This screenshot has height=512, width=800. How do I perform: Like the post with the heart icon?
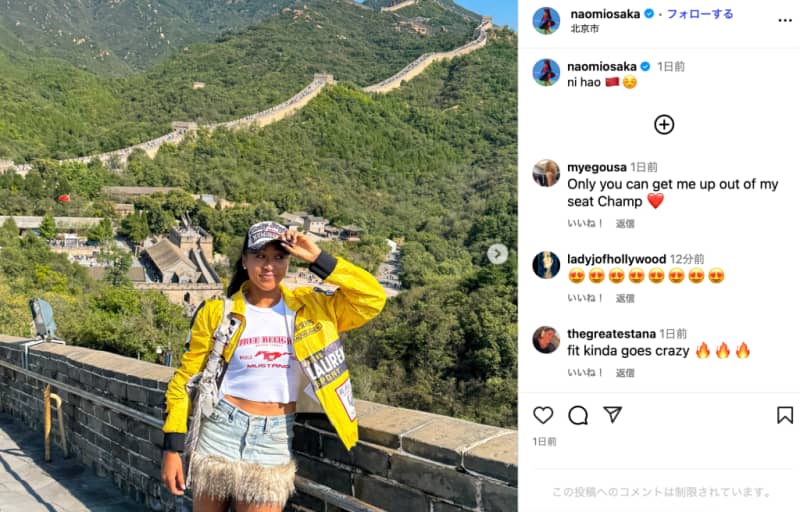[x=543, y=415]
